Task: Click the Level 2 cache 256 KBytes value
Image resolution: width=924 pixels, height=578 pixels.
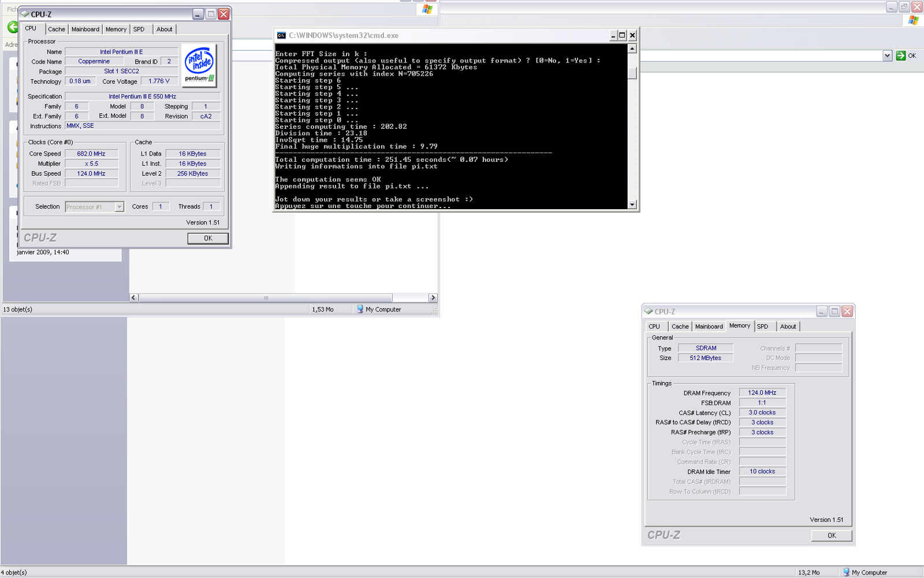Action: click(193, 173)
